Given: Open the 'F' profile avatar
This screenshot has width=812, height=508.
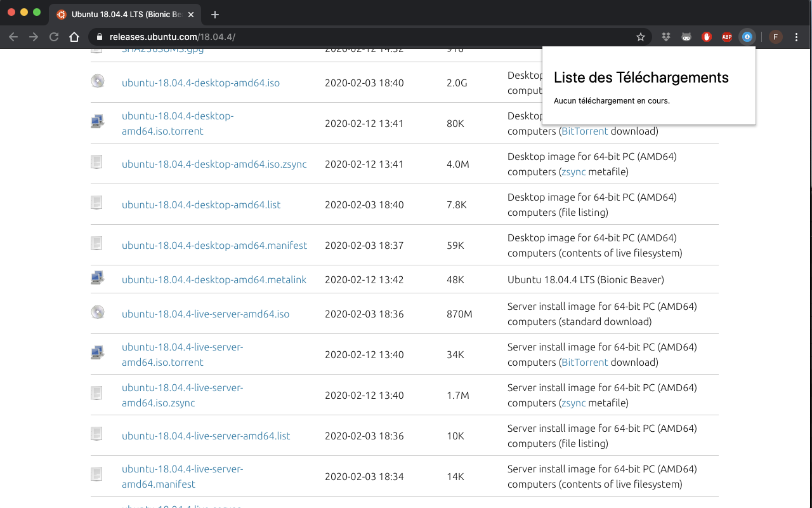Looking at the screenshot, I should pos(775,37).
